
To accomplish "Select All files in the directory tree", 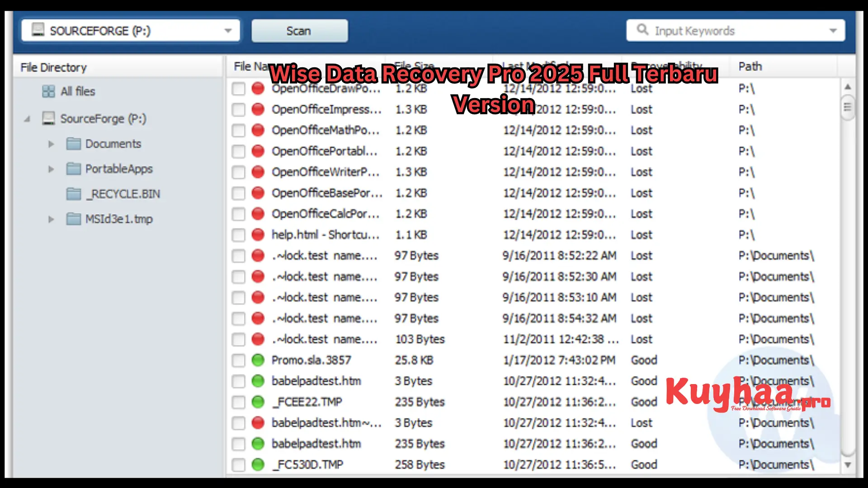I will (77, 91).
